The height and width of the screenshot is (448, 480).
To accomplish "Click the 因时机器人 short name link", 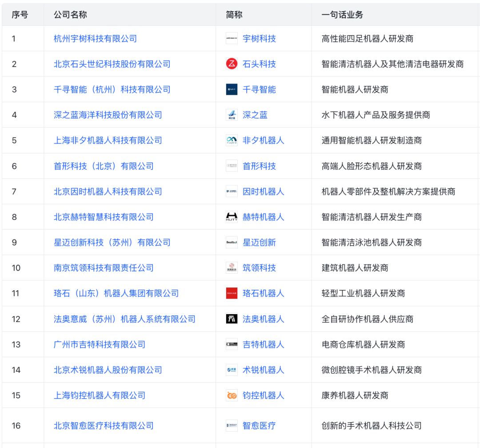I will [x=263, y=192].
